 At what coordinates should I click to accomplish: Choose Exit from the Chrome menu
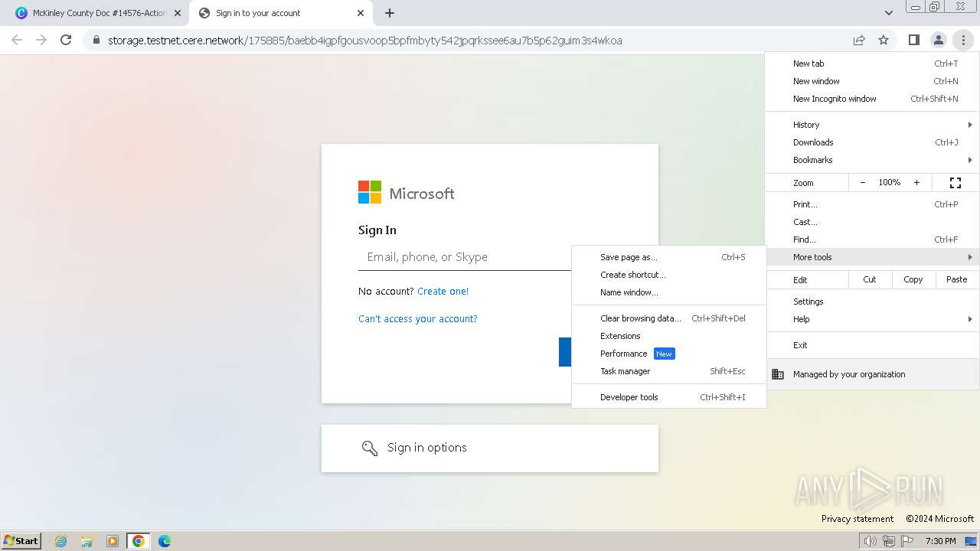coord(872,345)
